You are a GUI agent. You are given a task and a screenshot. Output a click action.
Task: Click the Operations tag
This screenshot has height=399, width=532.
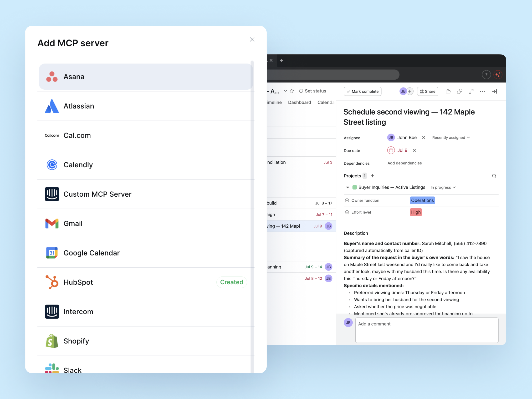pos(422,200)
